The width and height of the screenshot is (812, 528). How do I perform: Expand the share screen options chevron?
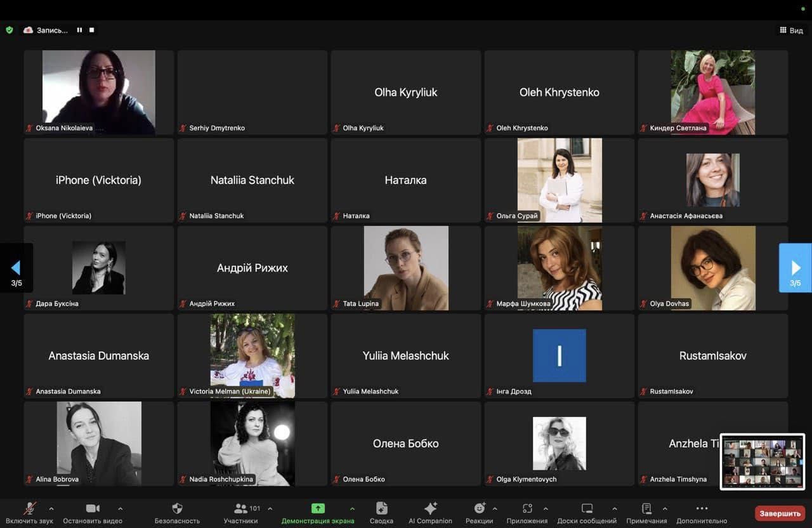352,508
